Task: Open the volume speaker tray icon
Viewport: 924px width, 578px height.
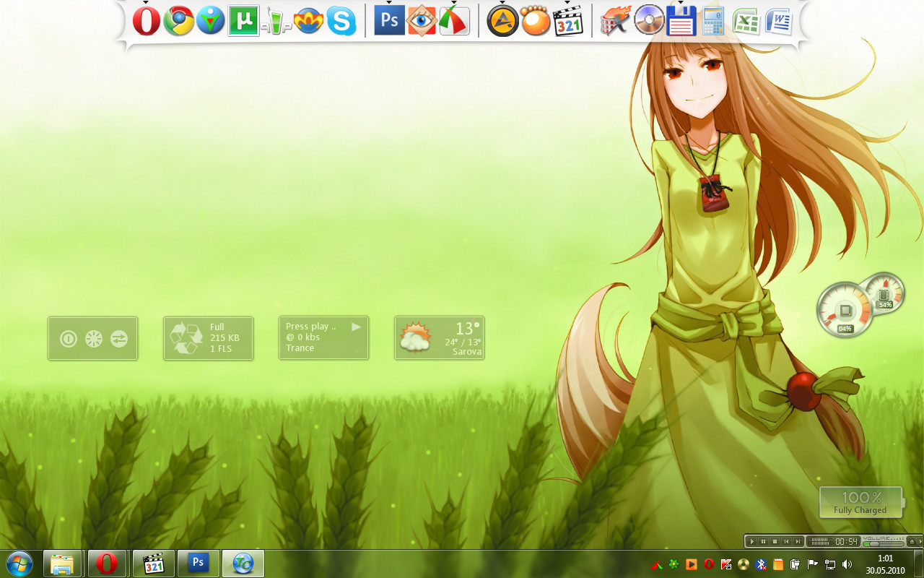Action: pyautogui.click(x=847, y=564)
